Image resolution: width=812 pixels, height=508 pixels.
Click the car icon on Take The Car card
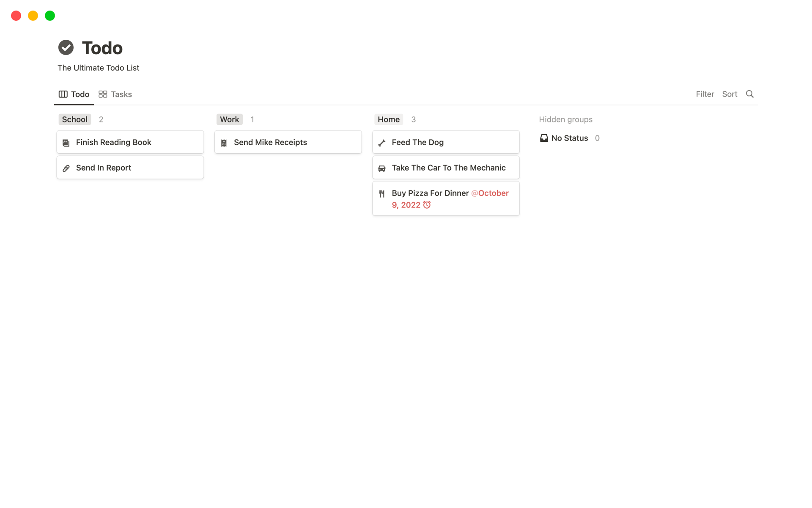pos(382,168)
